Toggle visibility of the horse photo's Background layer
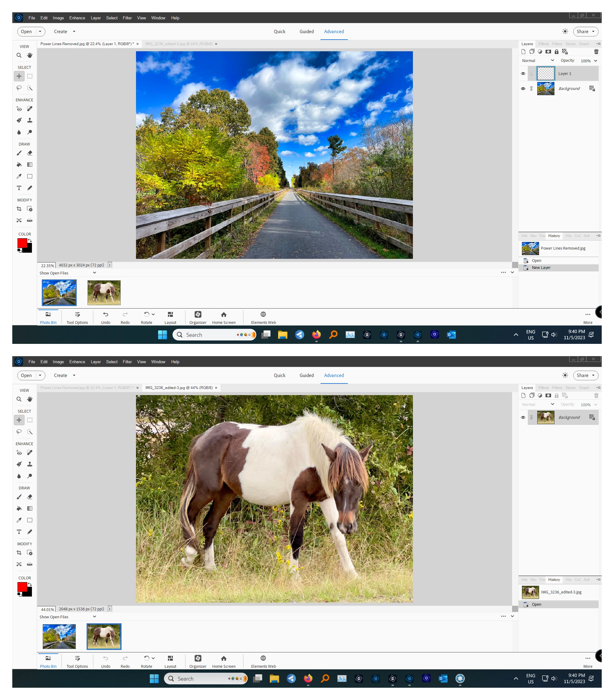Viewport: 614px width, 700px height. point(523,417)
